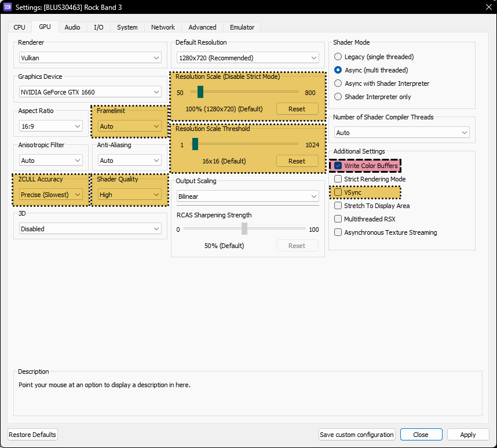Screen dimensions: 497x448
Task: Uncheck Write Color Buffers
Action: pyautogui.click(x=366, y=166)
